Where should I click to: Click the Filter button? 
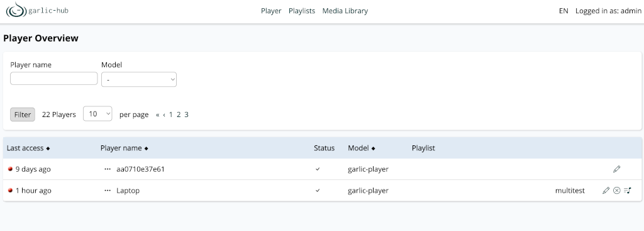[23, 115]
